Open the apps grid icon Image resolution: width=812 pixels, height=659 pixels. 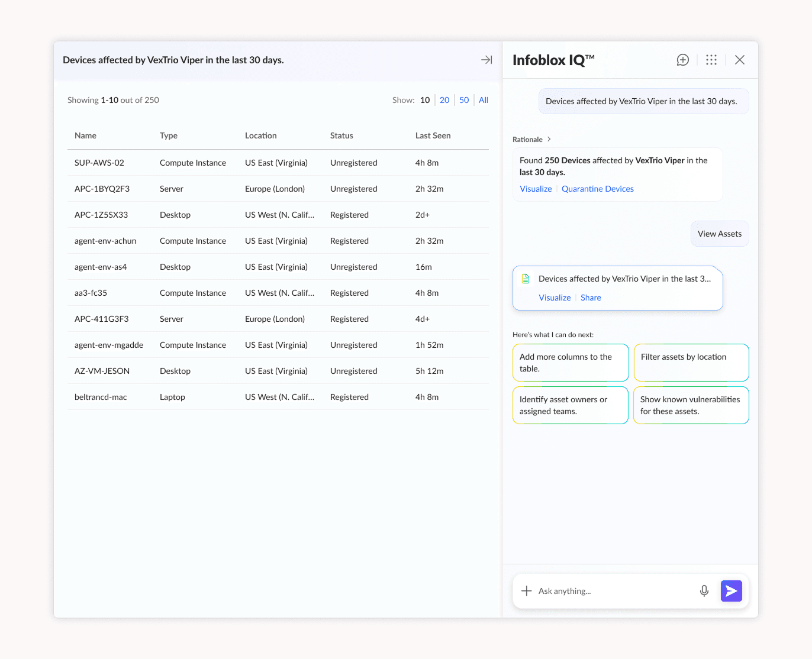click(x=711, y=60)
